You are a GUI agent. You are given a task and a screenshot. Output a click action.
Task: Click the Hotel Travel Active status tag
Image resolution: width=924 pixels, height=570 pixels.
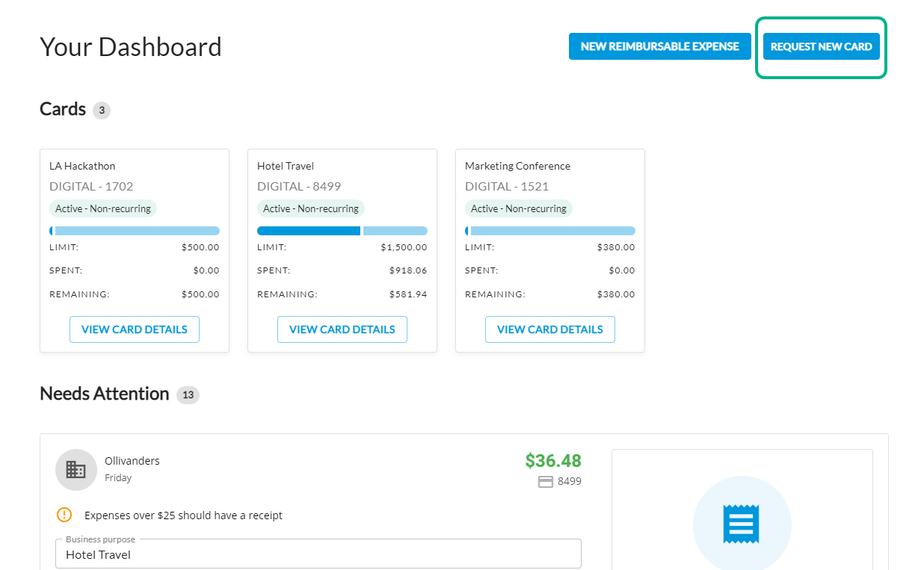(x=310, y=209)
